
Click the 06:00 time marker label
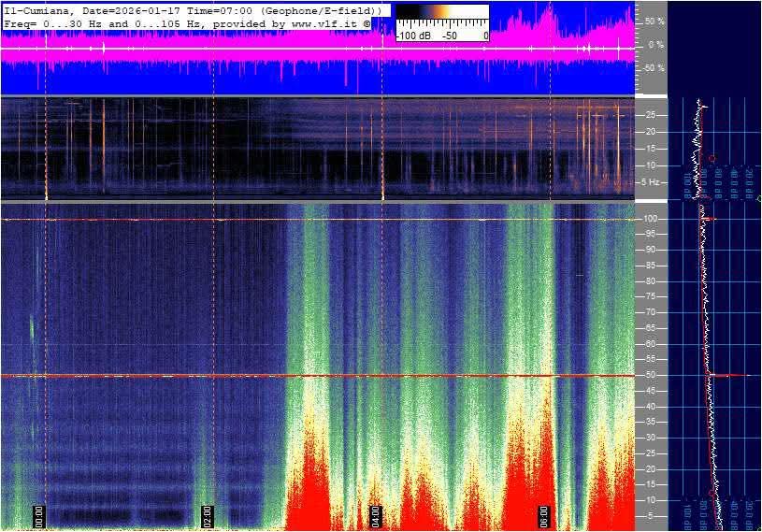point(544,515)
